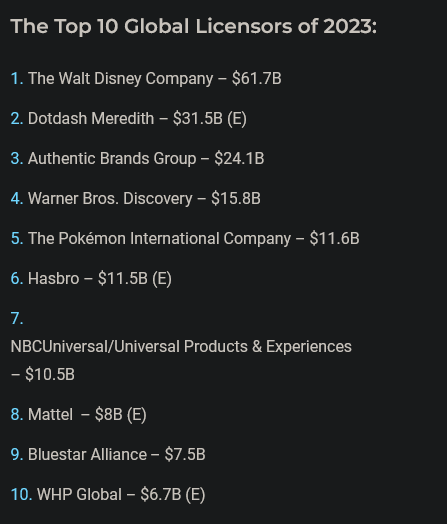Click the Hasbro list entry
The image size is (447, 524).
(x=91, y=278)
